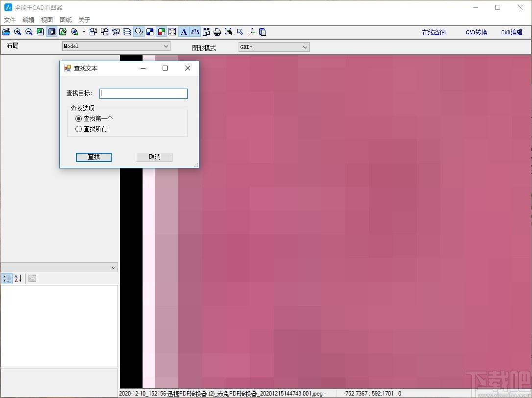Click the zoom in magnifier icon

coord(18,32)
